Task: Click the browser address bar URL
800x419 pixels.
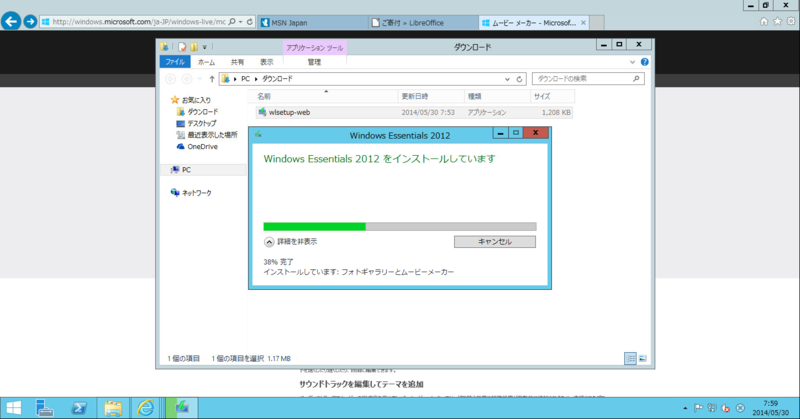Action: (139, 22)
